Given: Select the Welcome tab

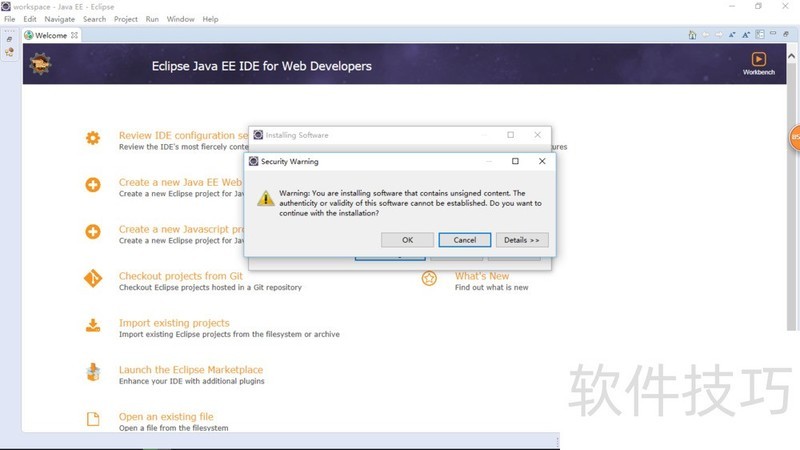Looking at the screenshot, I should coord(51,35).
